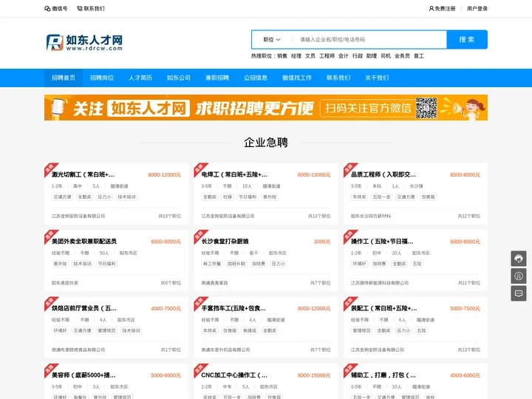Select hot search keyword 销售
532x399 pixels.
coord(282,56)
